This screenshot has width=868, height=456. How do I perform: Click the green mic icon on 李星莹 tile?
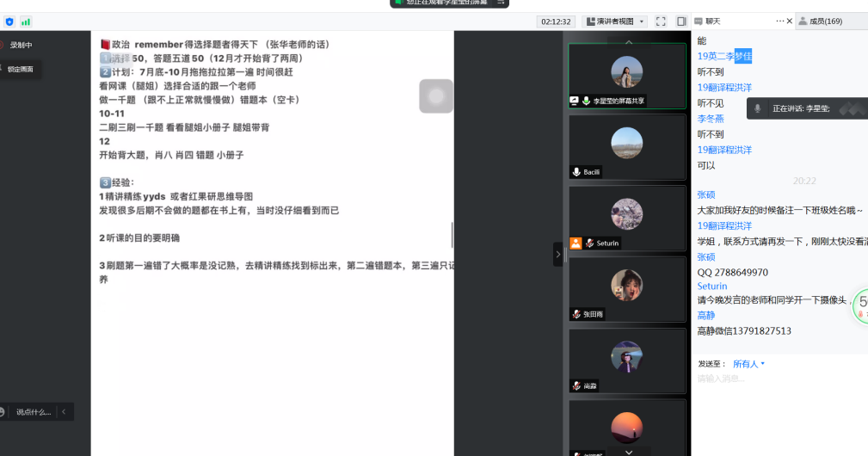pyautogui.click(x=586, y=101)
